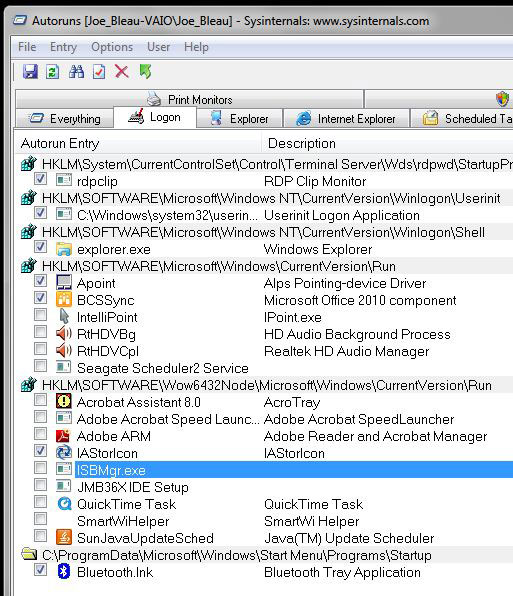This screenshot has height=596, width=513.
Task: Switch to the Explorer tab
Action: 239,119
